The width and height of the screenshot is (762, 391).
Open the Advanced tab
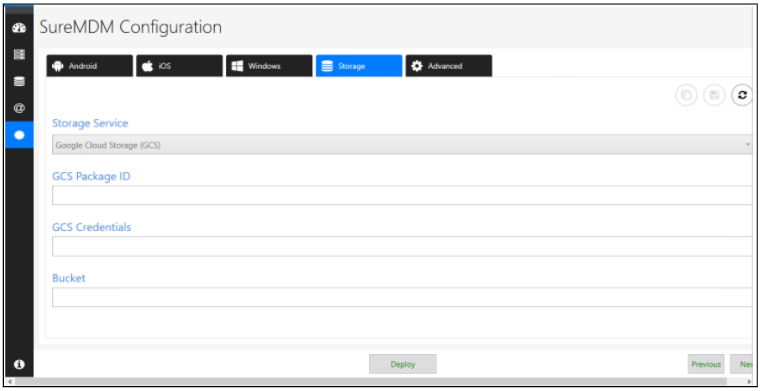[449, 66]
